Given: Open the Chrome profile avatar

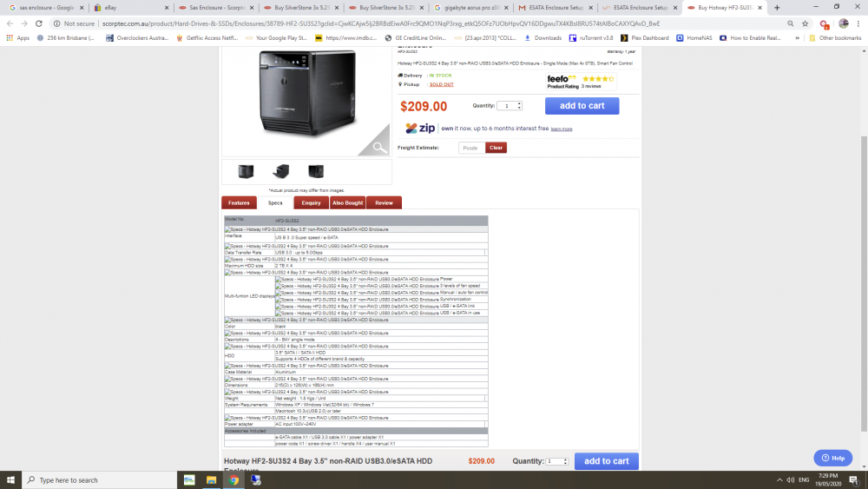Looking at the screenshot, I should pos(843,23).
